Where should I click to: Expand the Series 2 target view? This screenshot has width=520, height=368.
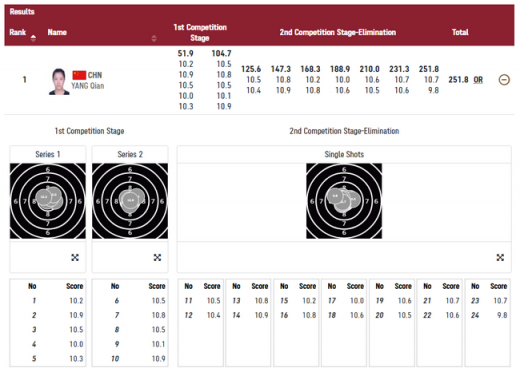pyautogui.click(x=157, y=257)
